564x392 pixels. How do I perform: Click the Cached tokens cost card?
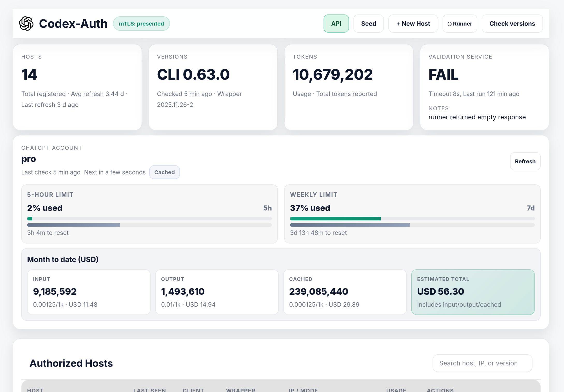(x=344, y=292)
